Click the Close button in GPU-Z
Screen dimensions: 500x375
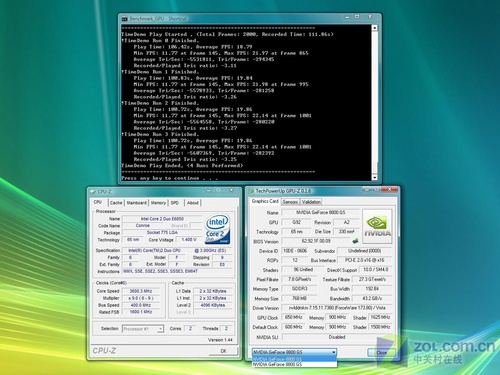(x=381, y=352)
